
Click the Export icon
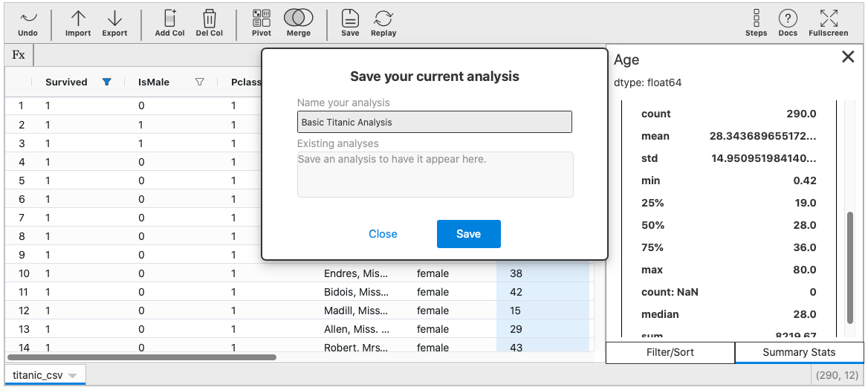point(114,23)
